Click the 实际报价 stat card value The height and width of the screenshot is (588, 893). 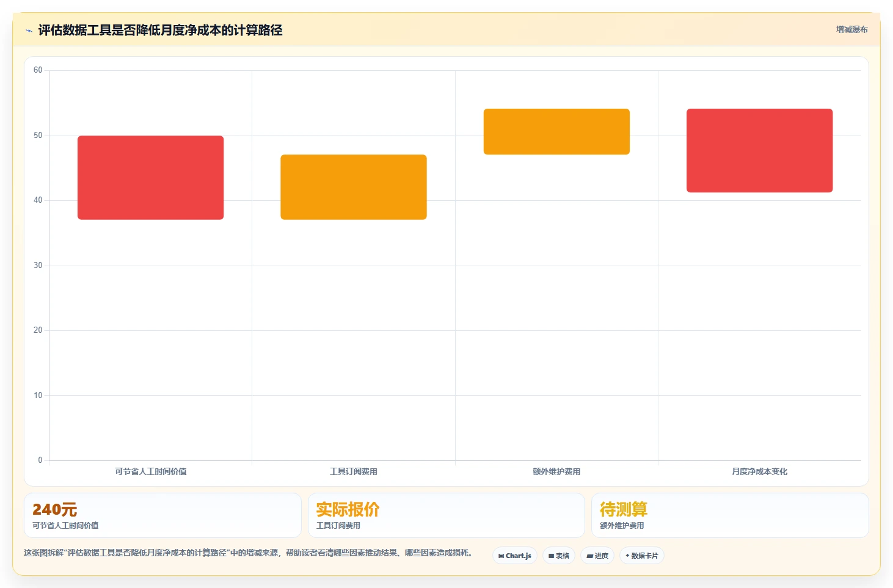tap(348, 509)
